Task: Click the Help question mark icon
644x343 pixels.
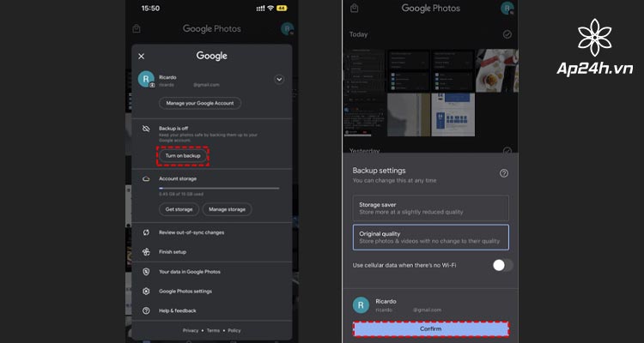Action: click(x=146, y=310)
